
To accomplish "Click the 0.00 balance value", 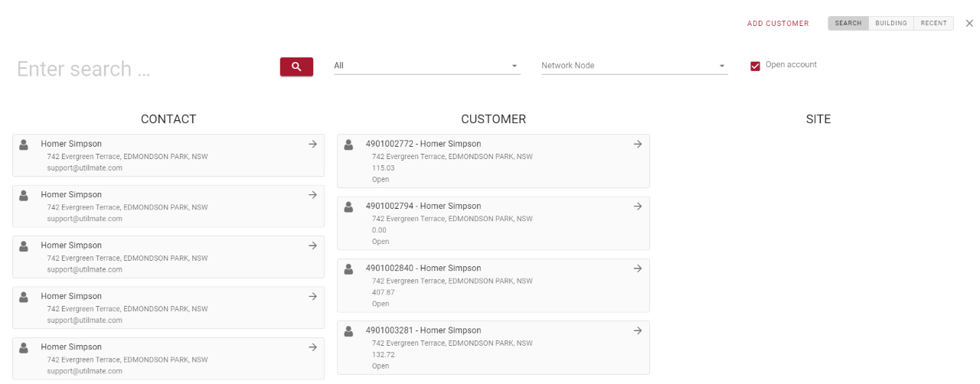I will [379, 230].
